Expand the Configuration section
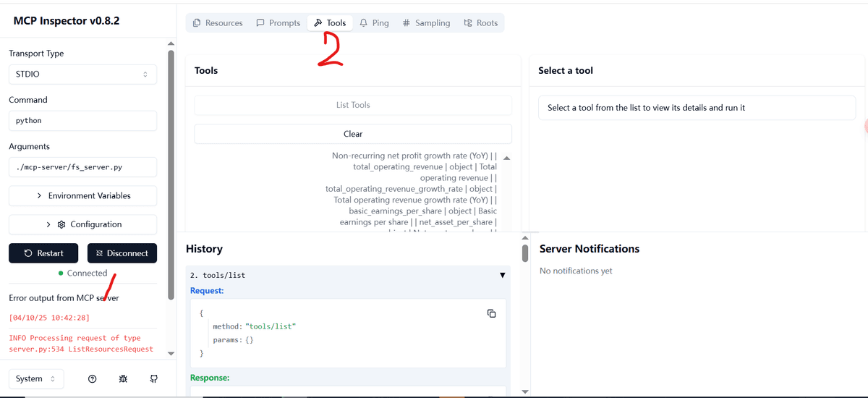 [82, 224]
